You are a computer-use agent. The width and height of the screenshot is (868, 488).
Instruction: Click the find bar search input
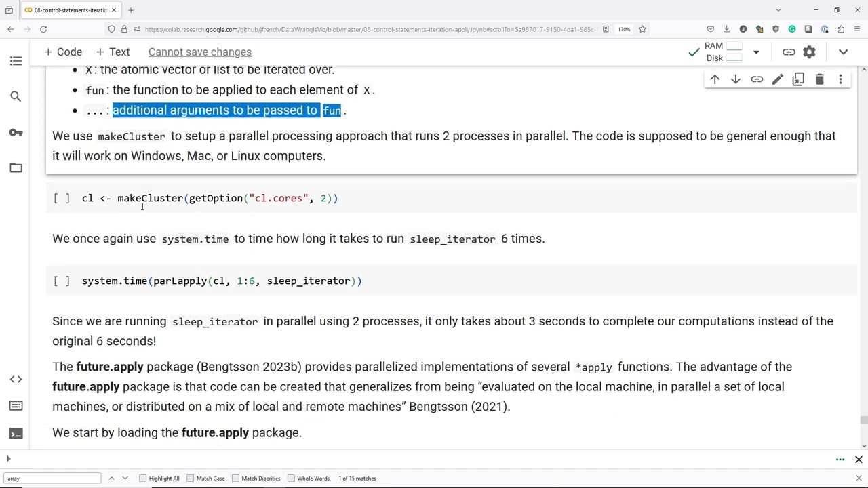pos(53,479)
